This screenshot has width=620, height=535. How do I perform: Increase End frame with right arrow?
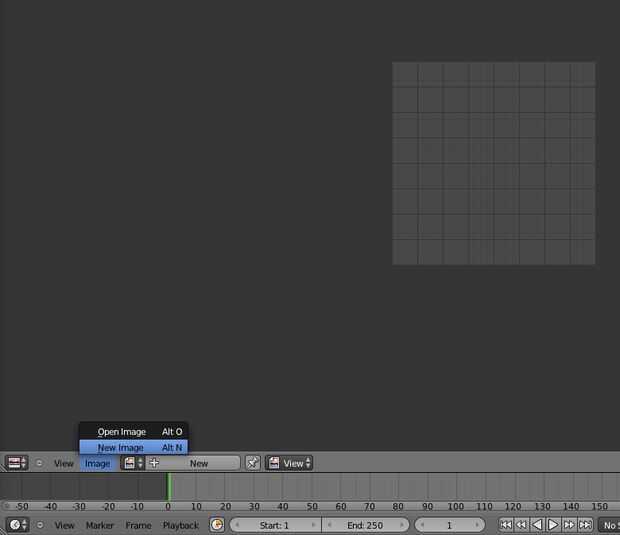[402, 525]
